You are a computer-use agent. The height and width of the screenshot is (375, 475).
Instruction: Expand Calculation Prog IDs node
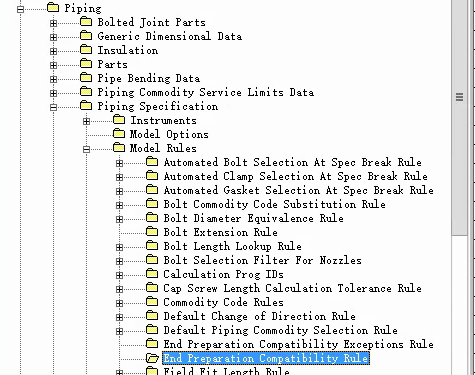point(119,275)
